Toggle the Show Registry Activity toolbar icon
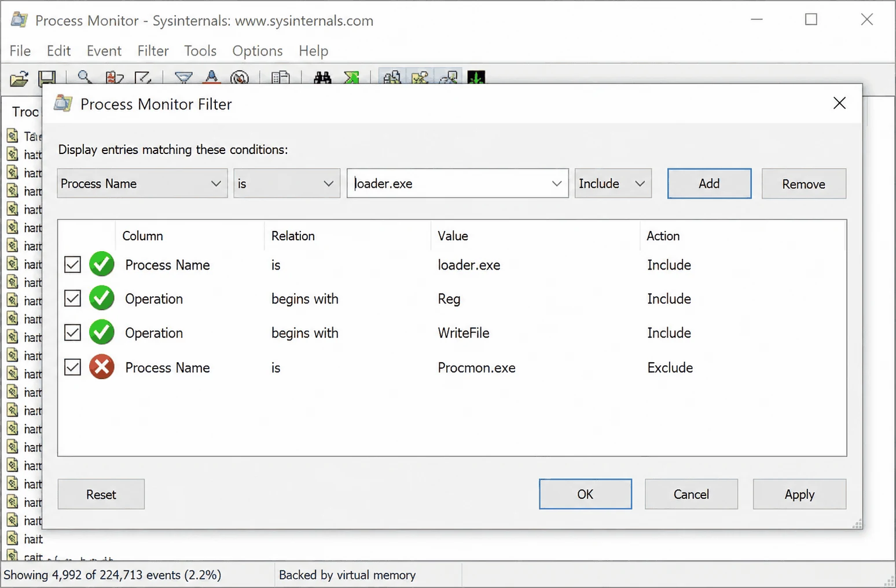The width and height of the screenshot is (896, 588). [x=392, y=77]
